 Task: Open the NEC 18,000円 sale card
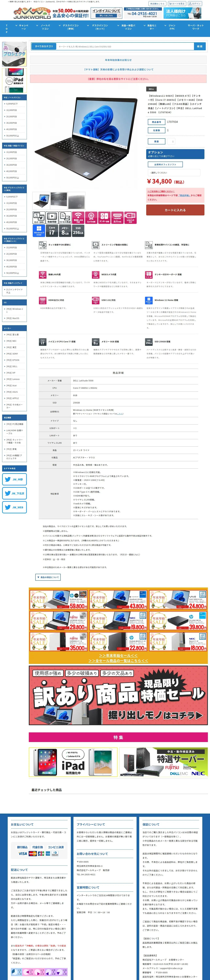point(178,641)
